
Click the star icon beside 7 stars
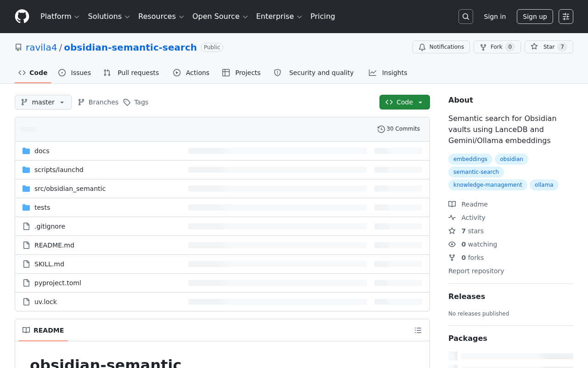[452, 231]
